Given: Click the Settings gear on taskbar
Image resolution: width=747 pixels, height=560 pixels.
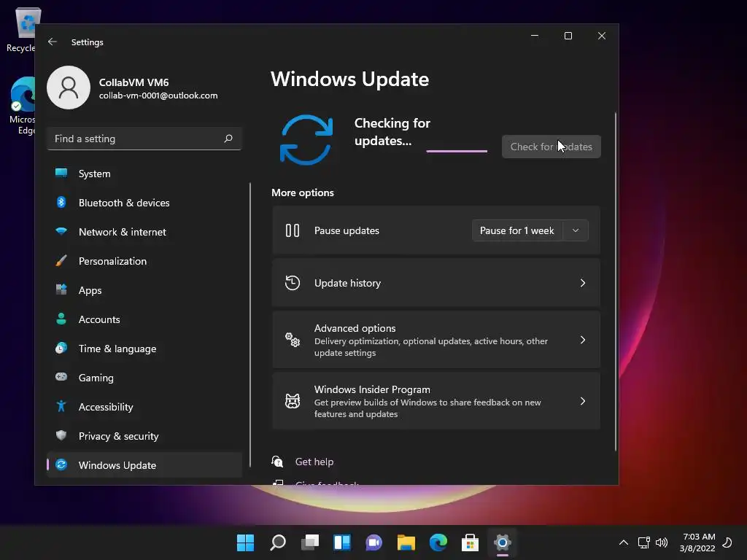Looking at the screenshot, I should click(x=502, y=542).
